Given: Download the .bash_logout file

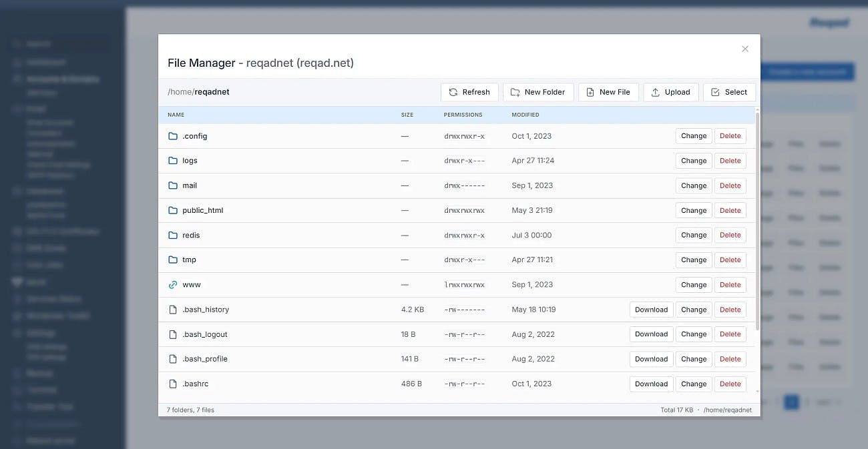Looking at the screenshot, I should pos(652,334).
